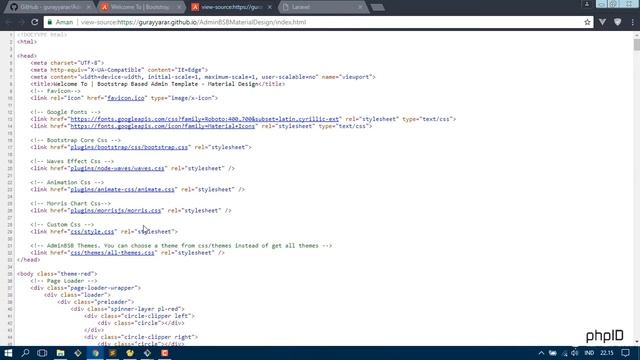
Task: Close the view-source tab
Action: point(269,7)
